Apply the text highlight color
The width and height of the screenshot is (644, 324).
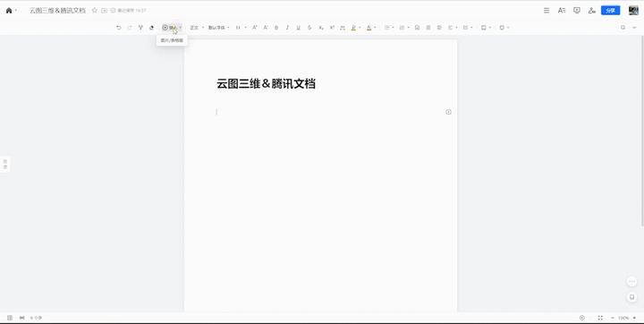coord(353,28)
